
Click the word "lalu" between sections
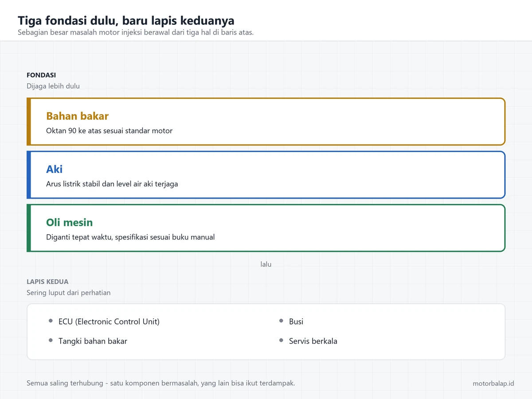(x=266, y=264)
